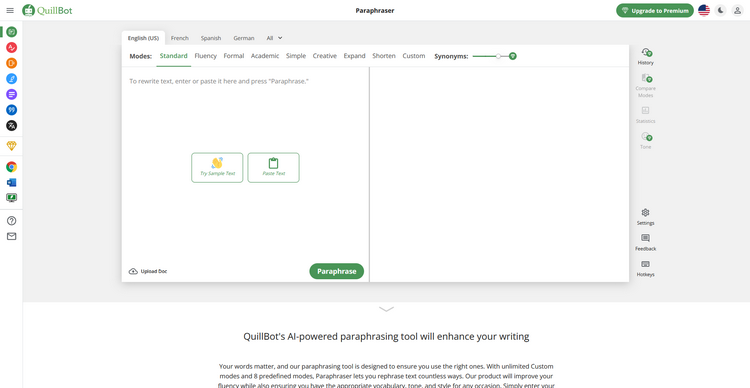Click the premium end of Synonyms slider

[513, 56]
